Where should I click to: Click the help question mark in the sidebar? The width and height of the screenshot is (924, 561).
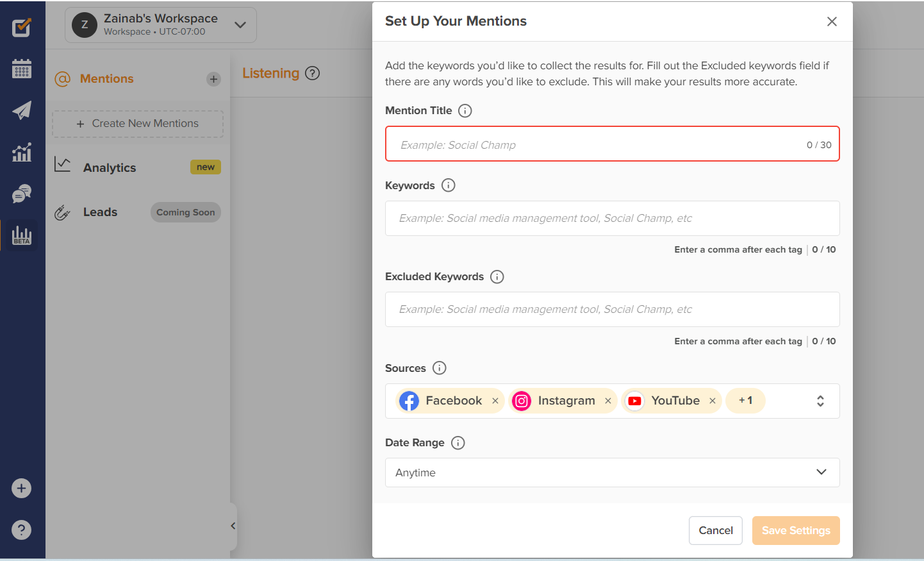coord(21,530)
